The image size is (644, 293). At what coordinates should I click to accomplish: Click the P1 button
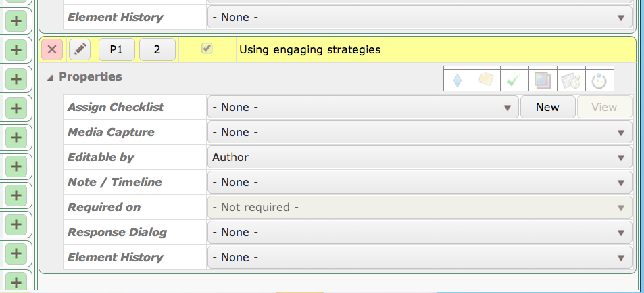[x=117, y=50]
